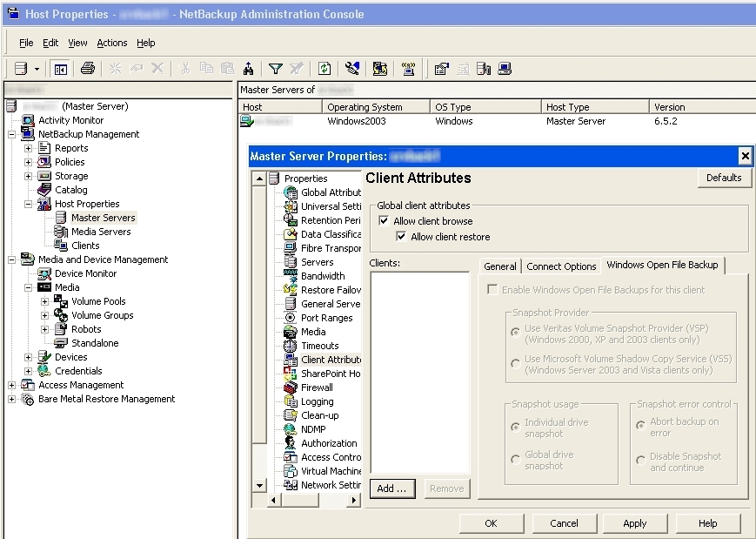This screenshot has width=756, height=539.
Task: Click the dialog Help button
Action: point(708,523)
